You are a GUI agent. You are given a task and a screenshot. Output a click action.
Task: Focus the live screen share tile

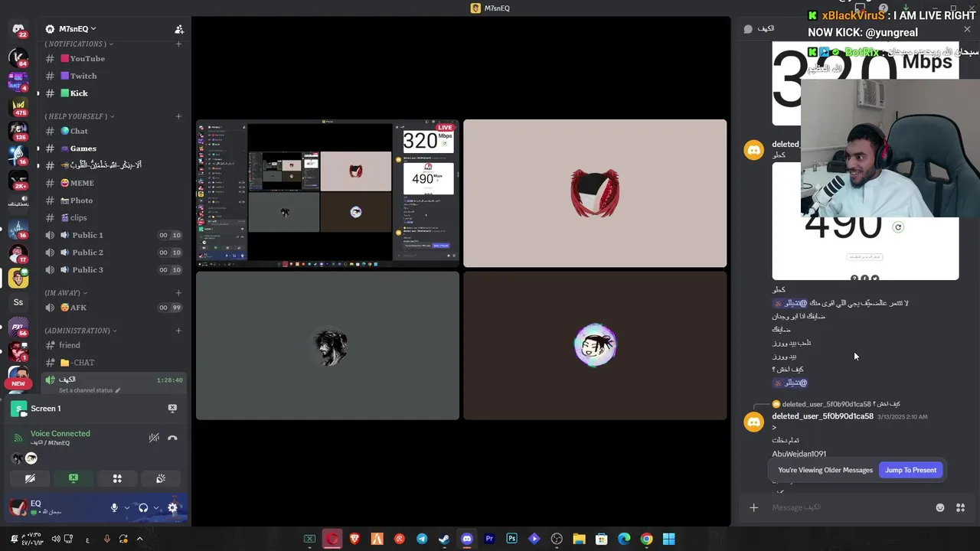coord(328,193)
